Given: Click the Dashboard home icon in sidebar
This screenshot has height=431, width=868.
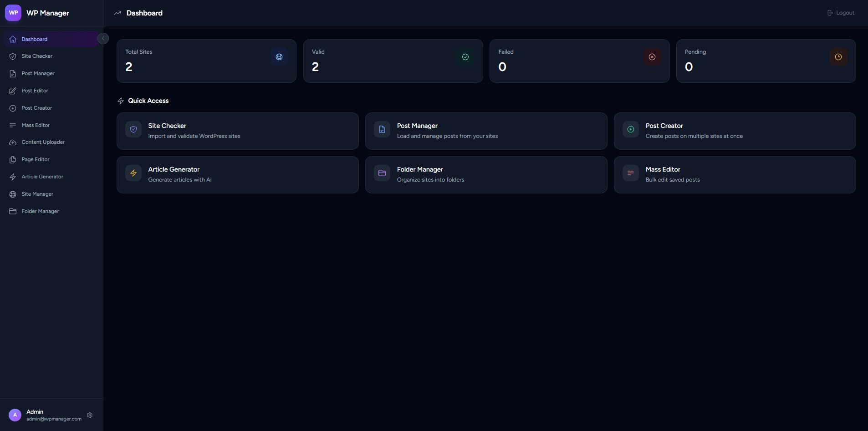Looking at the screenshot, I should point(13,39).
